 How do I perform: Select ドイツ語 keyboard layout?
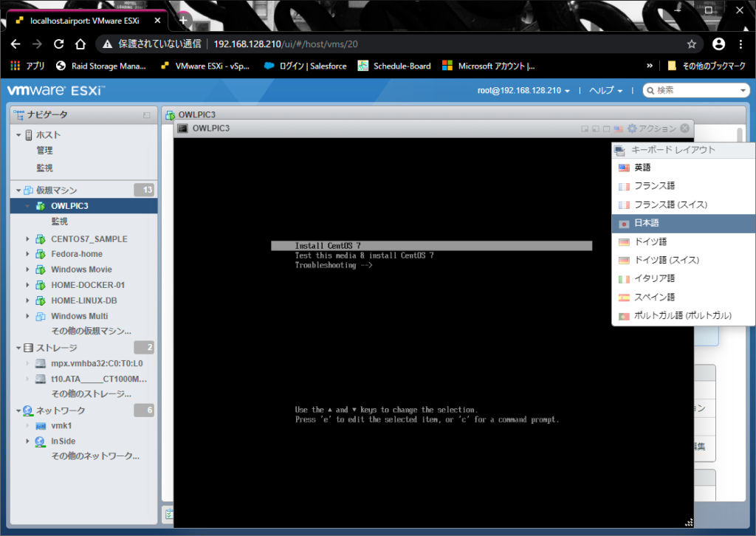click(683, 241)
